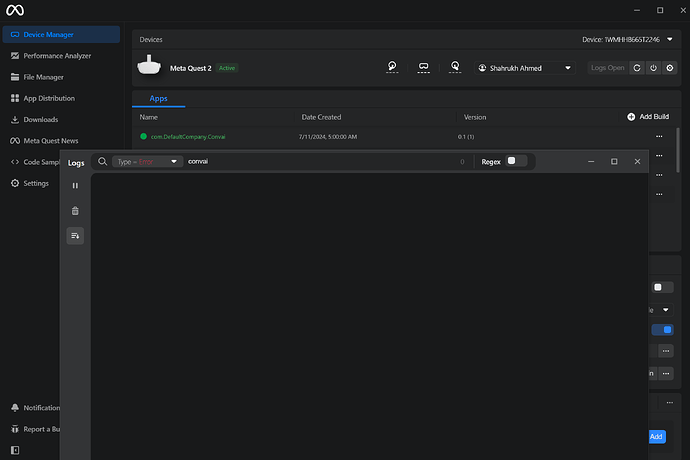This screenshot has height=460, width=690.
Task: Reboot the device with circular arrow icon
Action: tap(637, 68)
